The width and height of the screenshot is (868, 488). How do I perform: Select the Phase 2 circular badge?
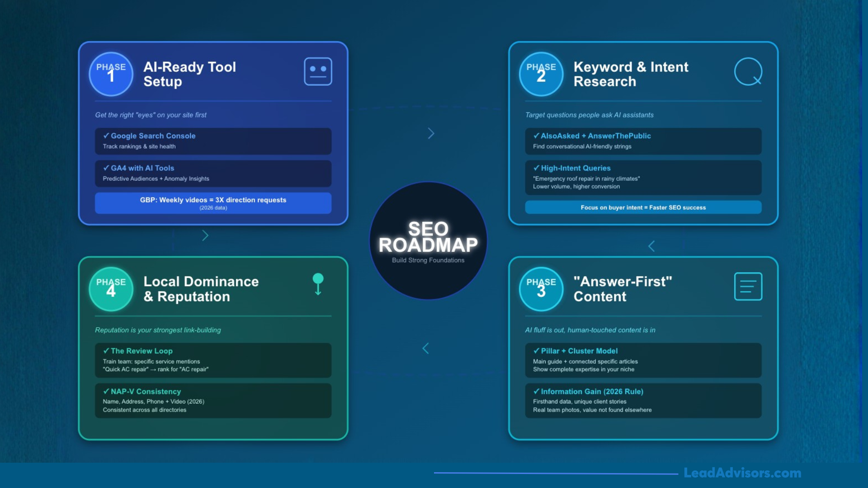click(x=541, y=74)
